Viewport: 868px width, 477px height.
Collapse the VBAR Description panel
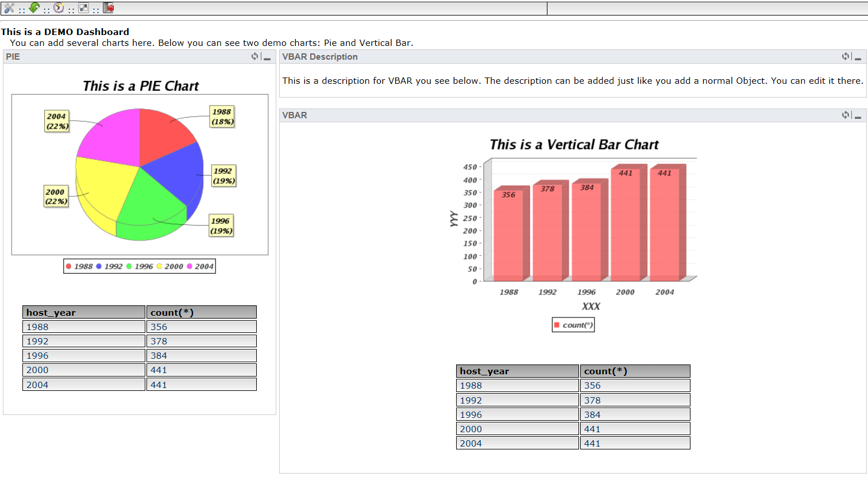pyautogui.click(x=858, y=58)
